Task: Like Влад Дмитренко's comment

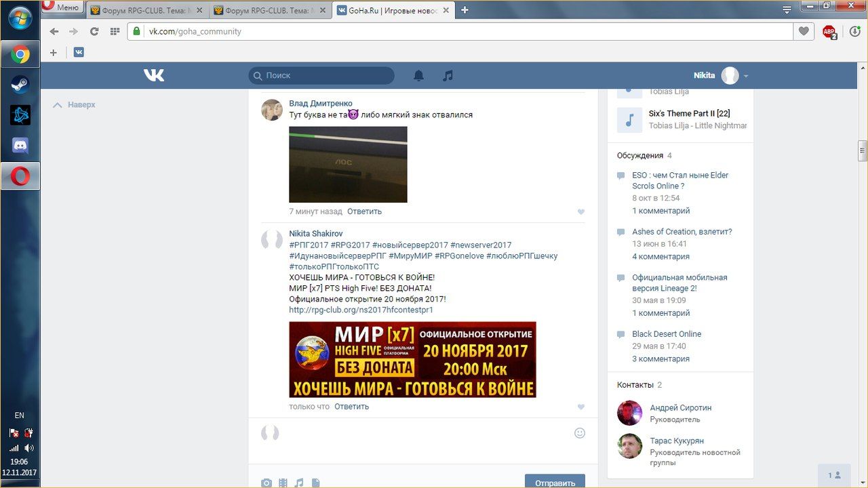Action: [580, 211]
